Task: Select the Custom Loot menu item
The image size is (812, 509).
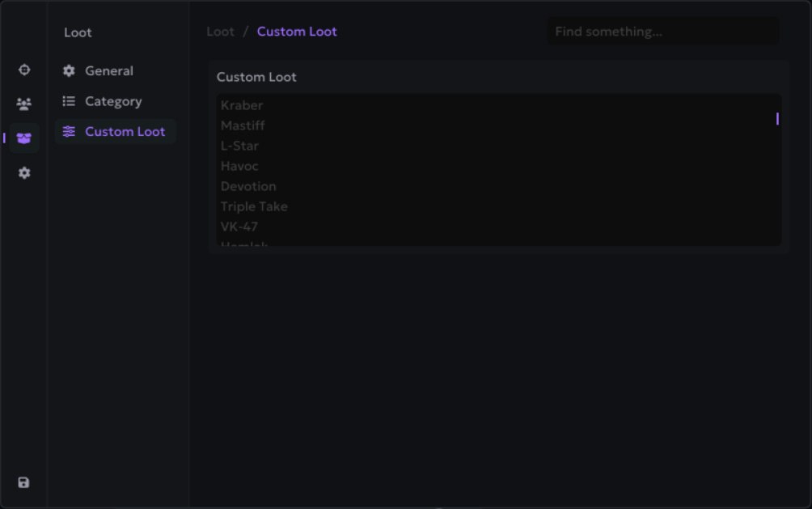Action: (x=115, y=132)
